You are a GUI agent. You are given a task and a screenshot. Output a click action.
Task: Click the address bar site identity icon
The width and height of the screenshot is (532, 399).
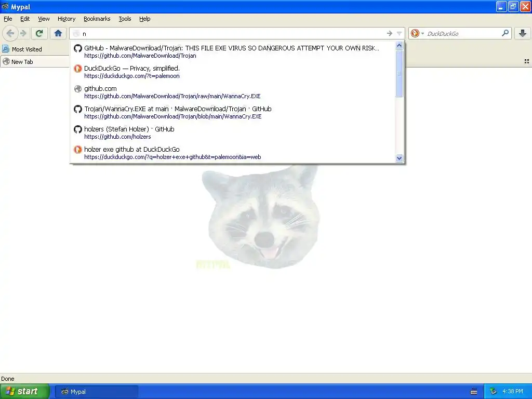pyautogui.click(x=76, y=34)
